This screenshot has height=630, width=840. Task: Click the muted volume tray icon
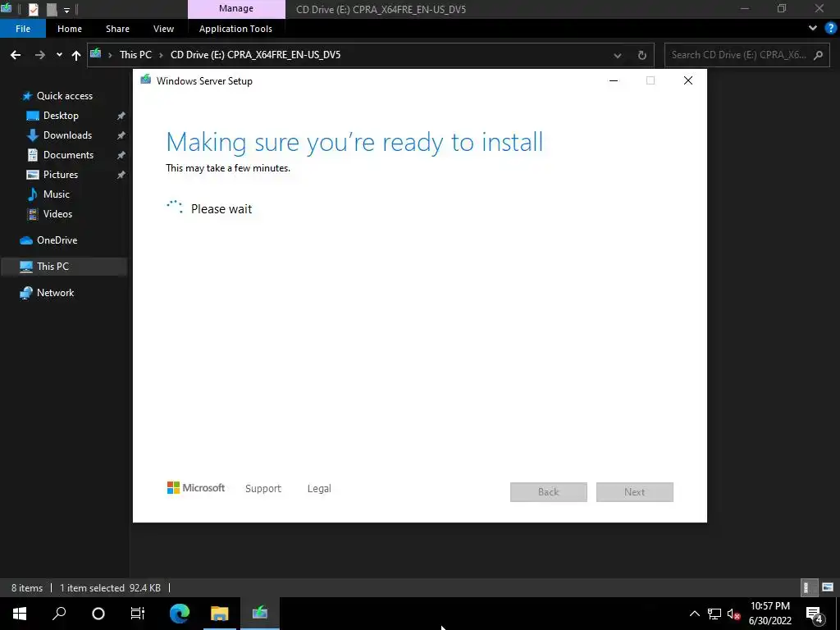(733, 614)
